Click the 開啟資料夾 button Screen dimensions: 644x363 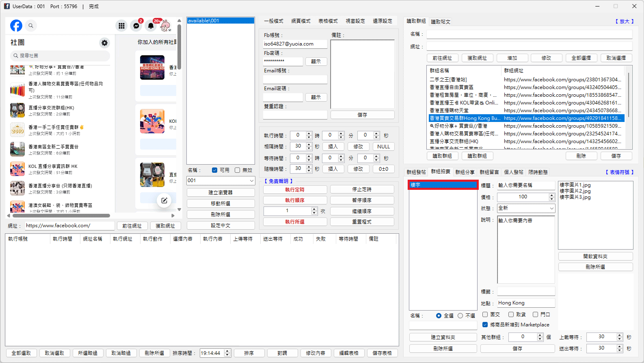tap(595, 256)
